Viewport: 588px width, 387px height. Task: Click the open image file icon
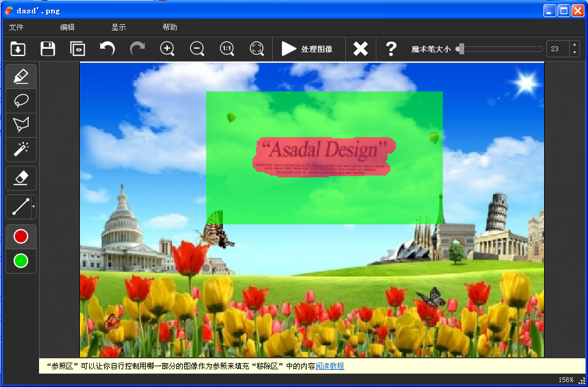click(x=18, y=49)
